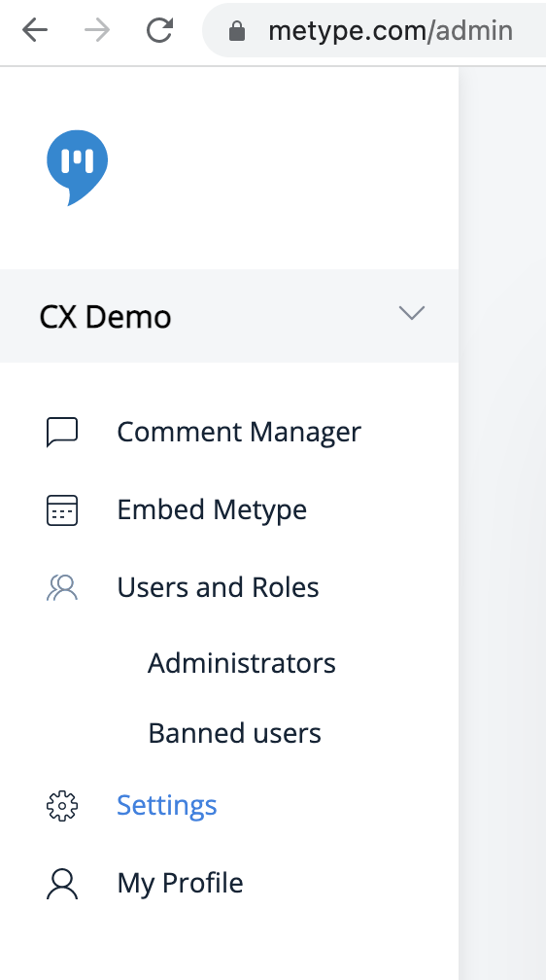Go to My Profile page
The image size is (546, 980).
coord(180,883)
